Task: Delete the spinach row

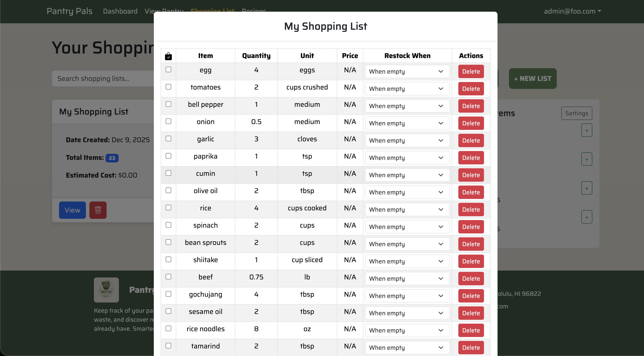Action: 470,227
